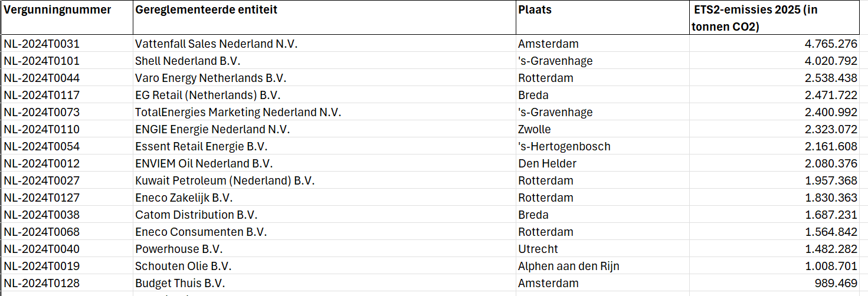Click the Zwolle cell
The width and height of the screenshot is (868, 296).
coord(602,129)
